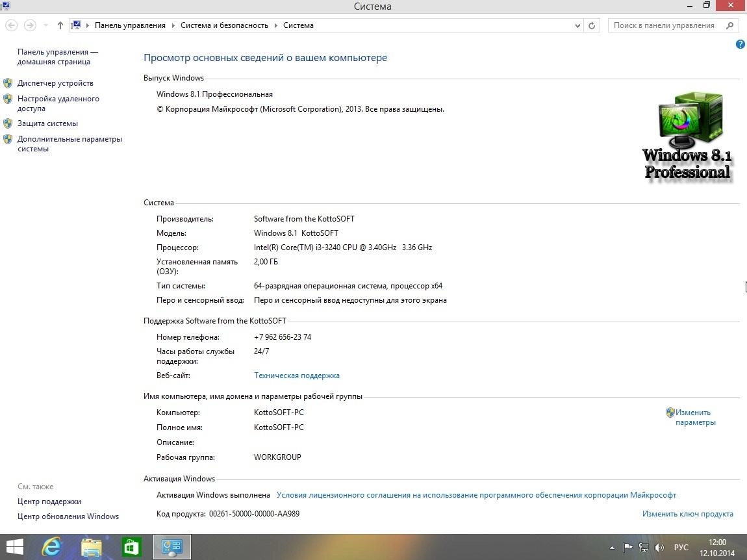Open Техническая поддержка website link

[297, 375]
